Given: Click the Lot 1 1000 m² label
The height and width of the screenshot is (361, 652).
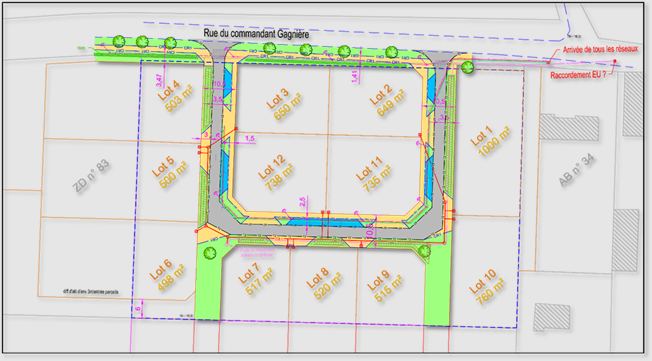Looking at the screenshot, I should tap(490, 141).
